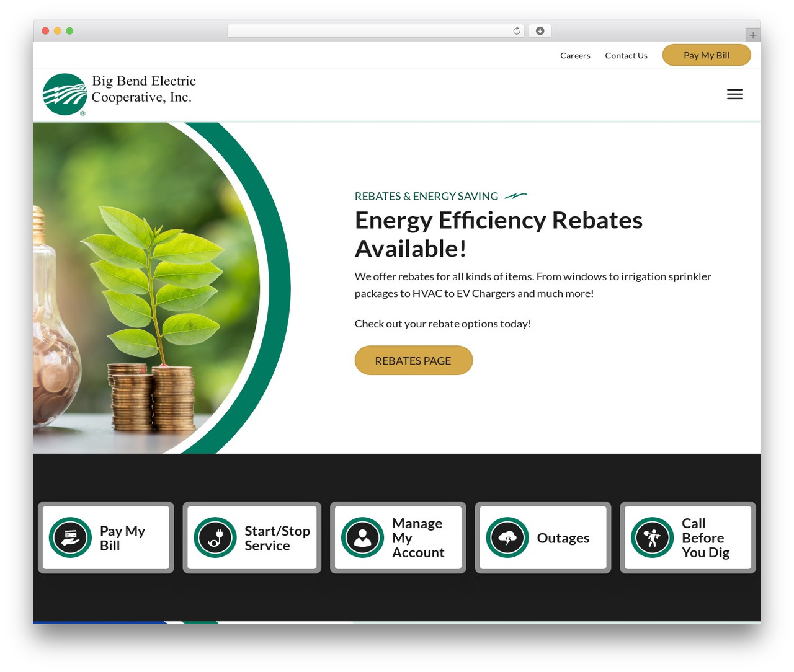Image resolution: width=794 pixels, height=672 pixels.
Task: Click the green maximize window button
Action: click(x=69, y=31)
